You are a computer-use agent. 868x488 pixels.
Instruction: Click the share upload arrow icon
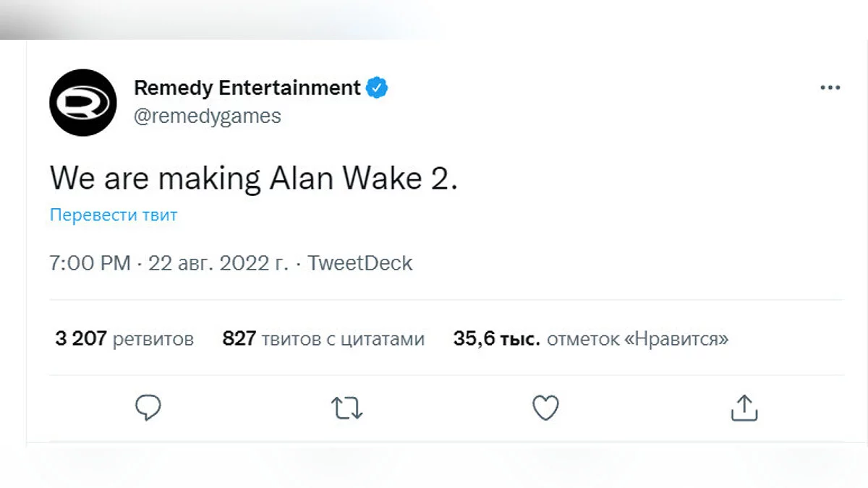tap(744, 408)
